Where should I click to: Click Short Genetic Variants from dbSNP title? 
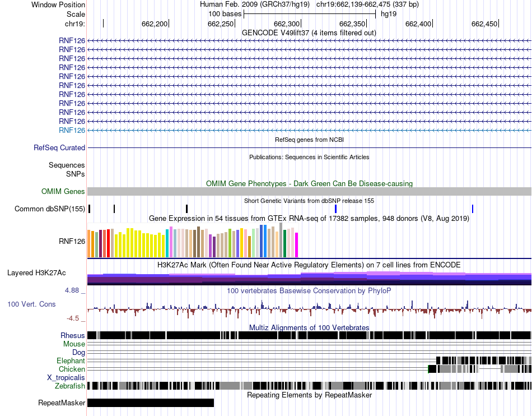pyautogui.click(x=309, y=201)
